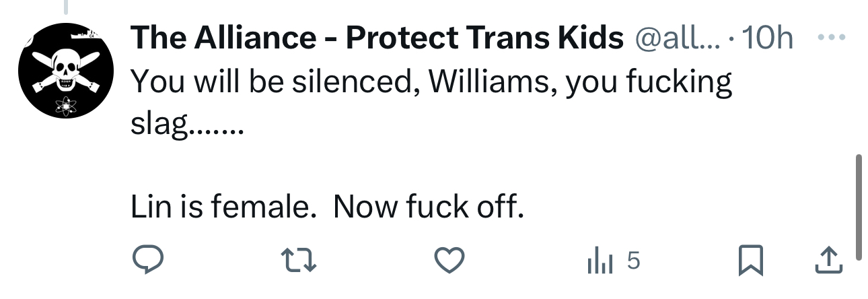Click the view count number 5
This screenshot has height=299, width=868.
point(632,261)
